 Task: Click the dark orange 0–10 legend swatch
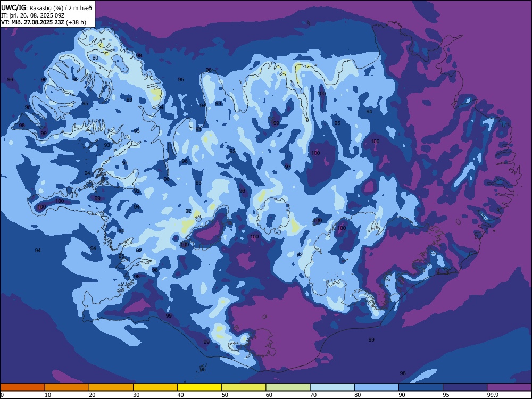22,387
